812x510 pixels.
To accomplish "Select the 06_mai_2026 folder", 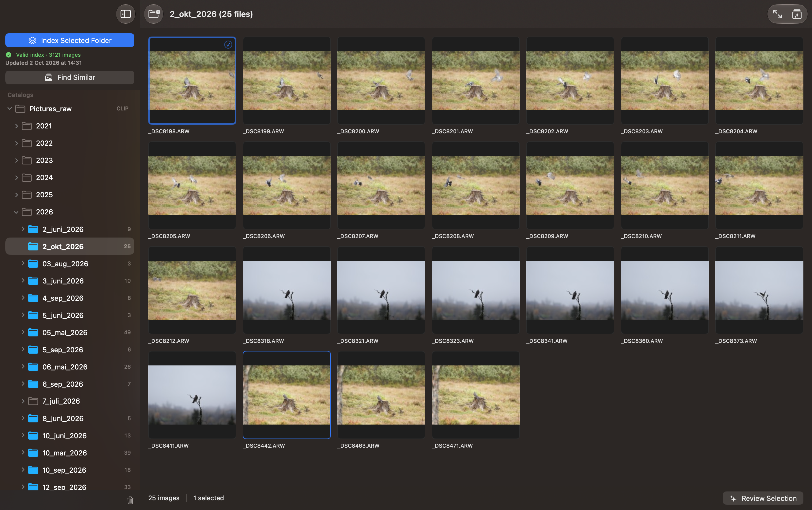I will pyautogui.click(x=70, y=367).
